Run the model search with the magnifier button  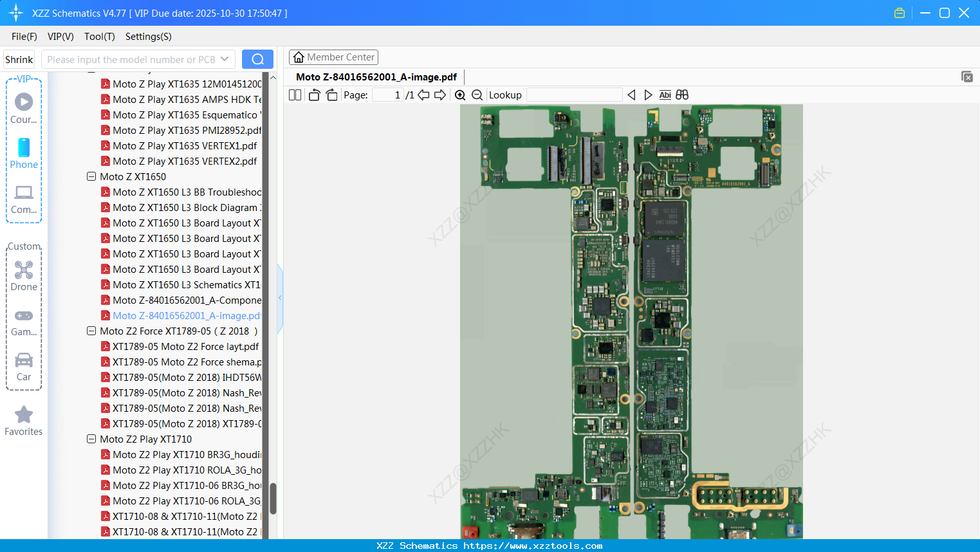[x=257, y=59]
